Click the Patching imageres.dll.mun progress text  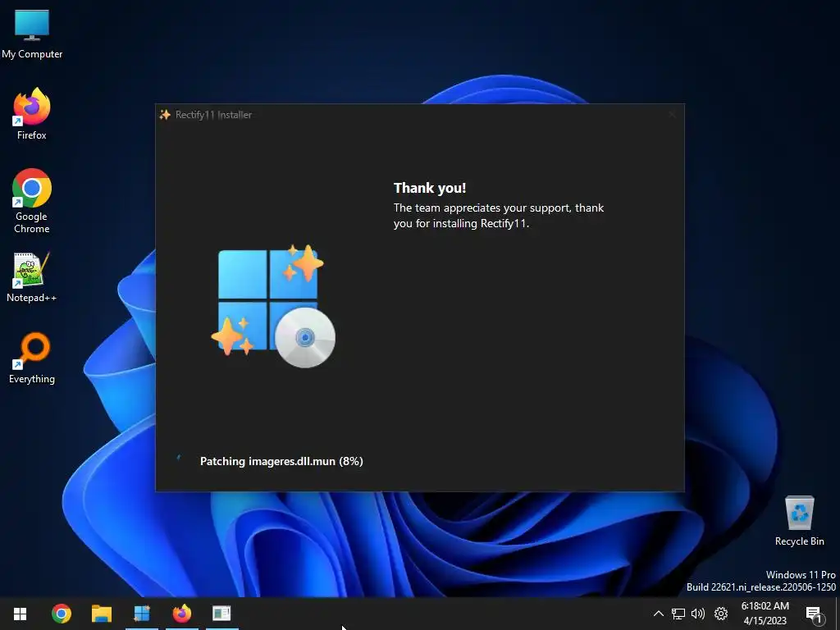[x=281, y=461]
